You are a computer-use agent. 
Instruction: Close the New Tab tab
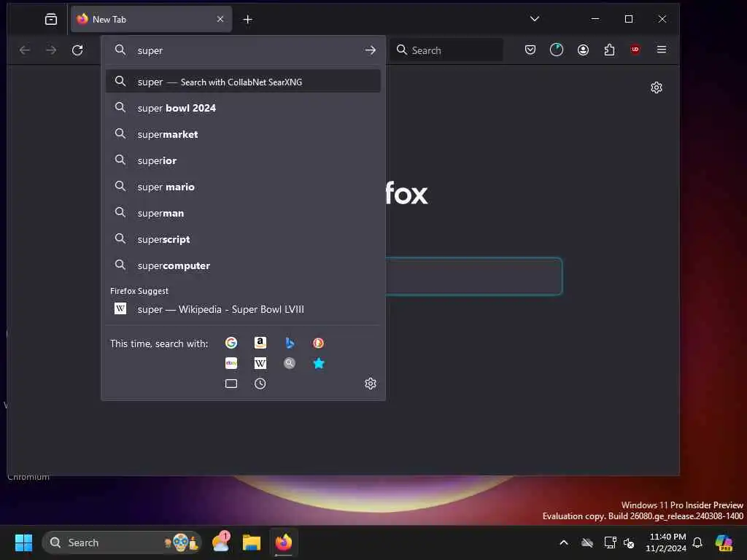click(x=220, y=19)
